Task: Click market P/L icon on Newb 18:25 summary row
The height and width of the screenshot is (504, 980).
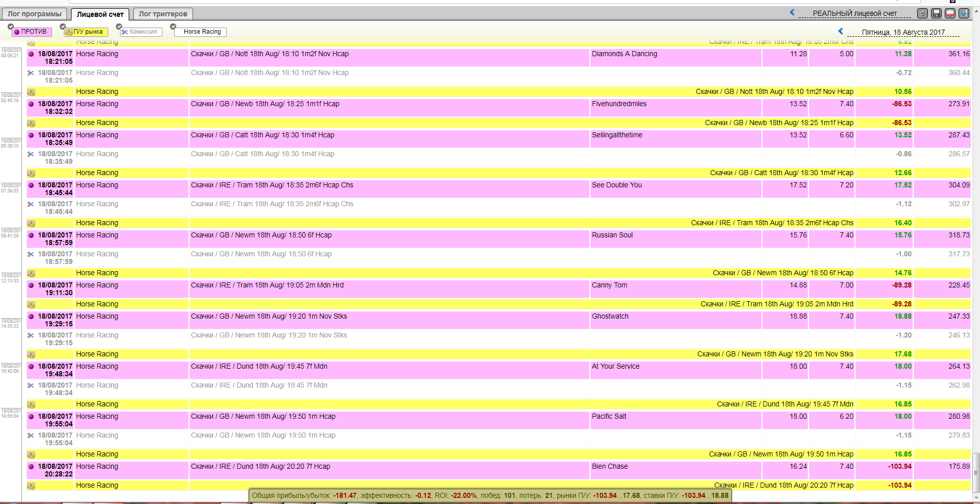Action: (31, 123)
